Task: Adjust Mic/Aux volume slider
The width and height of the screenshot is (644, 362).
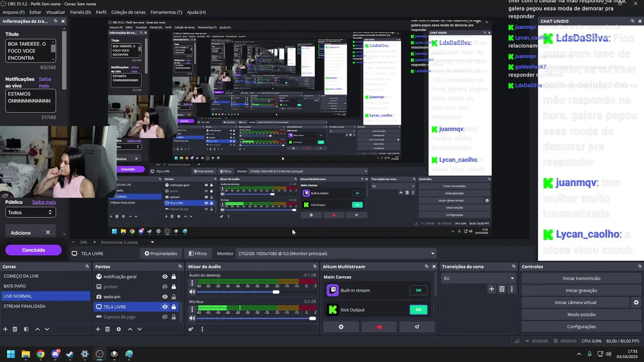Action: coord(257,318)
